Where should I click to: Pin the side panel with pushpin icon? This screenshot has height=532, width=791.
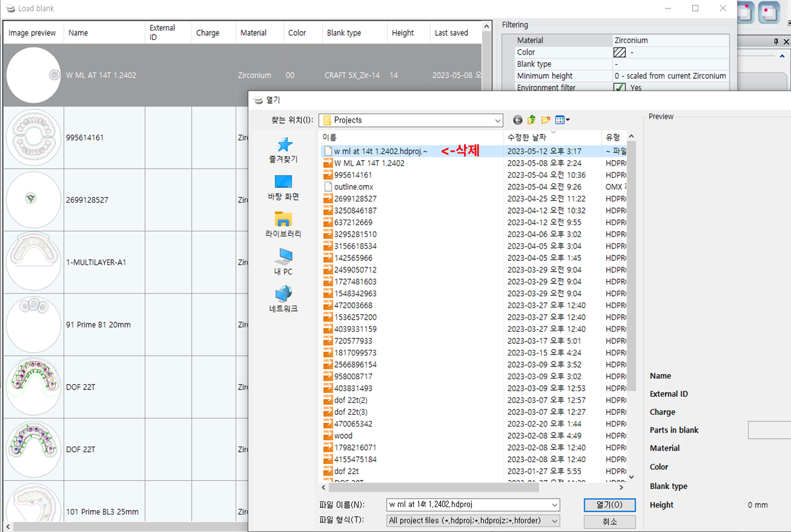pos(776,41)
